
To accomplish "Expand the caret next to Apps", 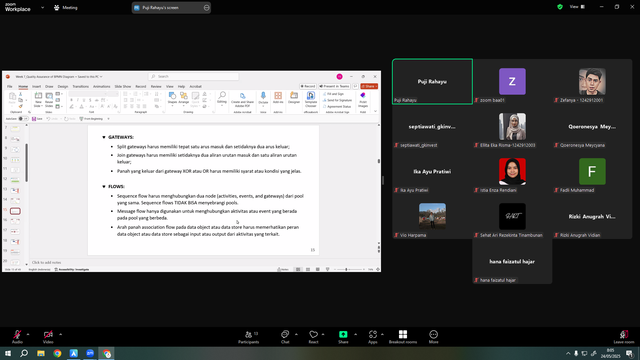I will click(382, 334).
